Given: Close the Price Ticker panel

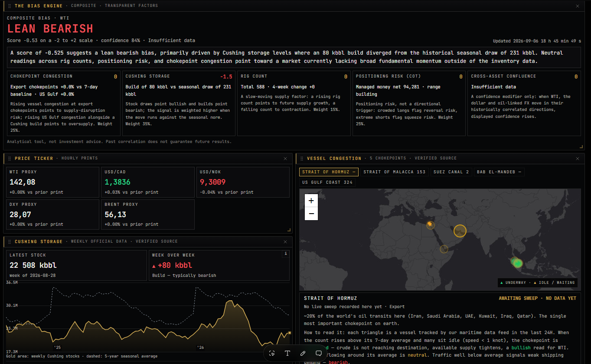Looking at the screenshot, I should pos(285,159).
